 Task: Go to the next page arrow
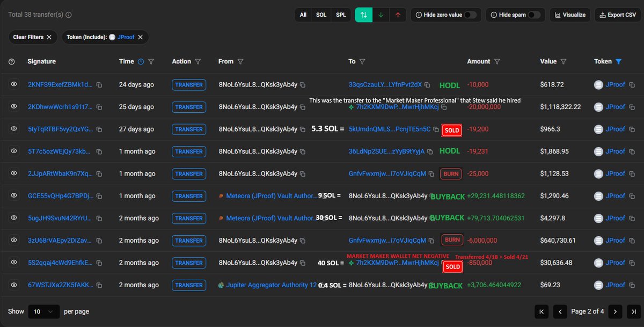click(x=615, y=311)
